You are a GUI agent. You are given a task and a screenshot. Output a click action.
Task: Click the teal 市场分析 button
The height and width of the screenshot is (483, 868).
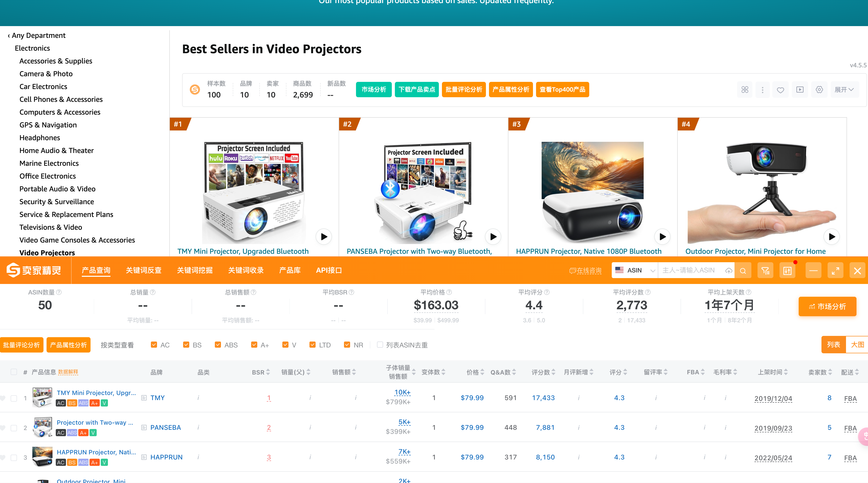click(374, 90)
